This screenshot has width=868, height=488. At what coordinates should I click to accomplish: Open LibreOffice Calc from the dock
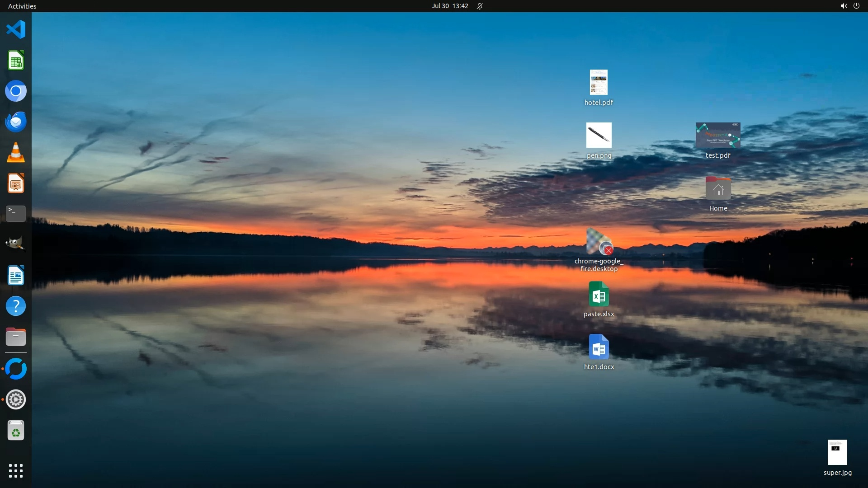tap(16, 61)
